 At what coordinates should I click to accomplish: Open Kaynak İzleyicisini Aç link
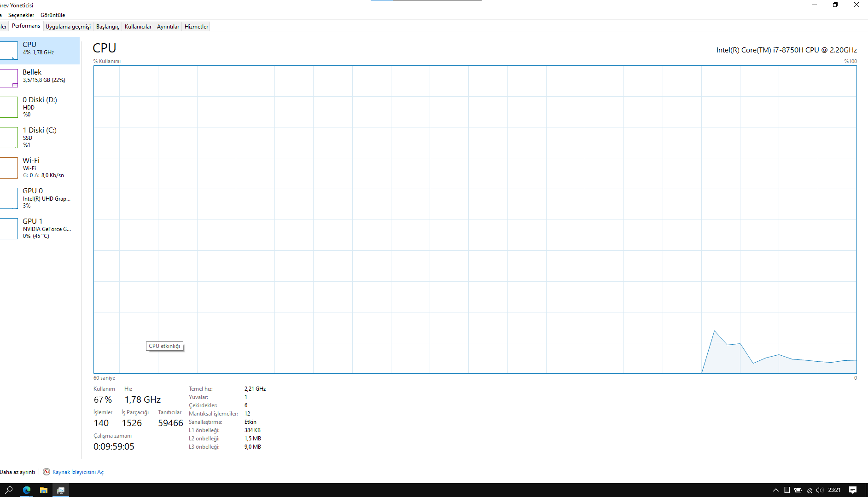point(78,472)
